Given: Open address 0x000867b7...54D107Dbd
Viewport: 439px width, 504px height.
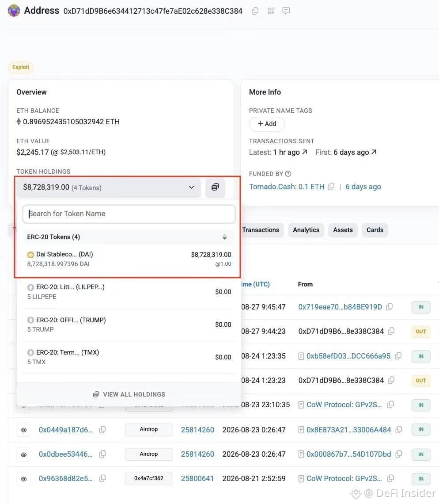Looking at the screenshot, I should tap(349, 454).
